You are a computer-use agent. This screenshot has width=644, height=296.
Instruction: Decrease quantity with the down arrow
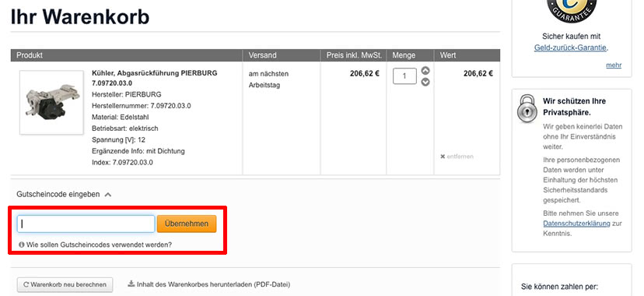coord(425,83)
